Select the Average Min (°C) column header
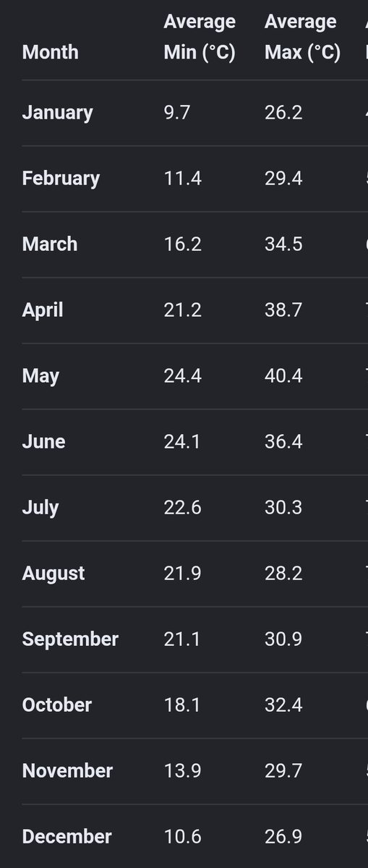The height and width of the screenshot is (868, 368). pyautogui.click(x=200, y=37)
